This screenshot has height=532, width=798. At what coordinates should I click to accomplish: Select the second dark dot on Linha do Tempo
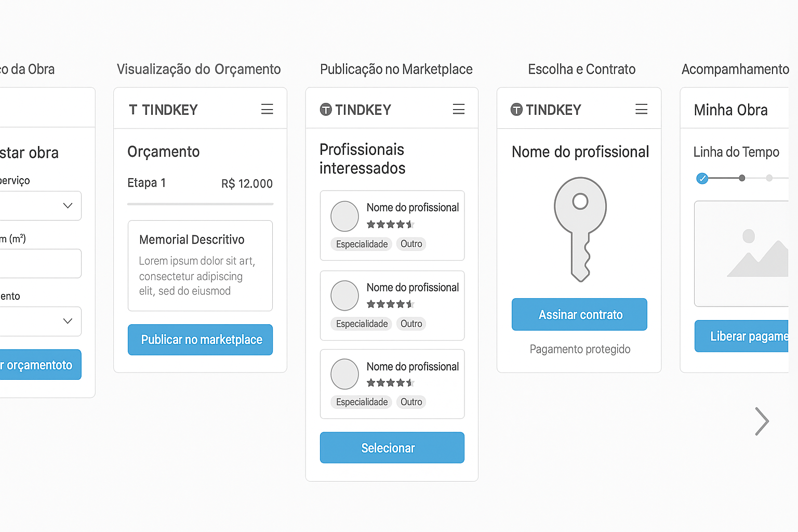point(742,178)
